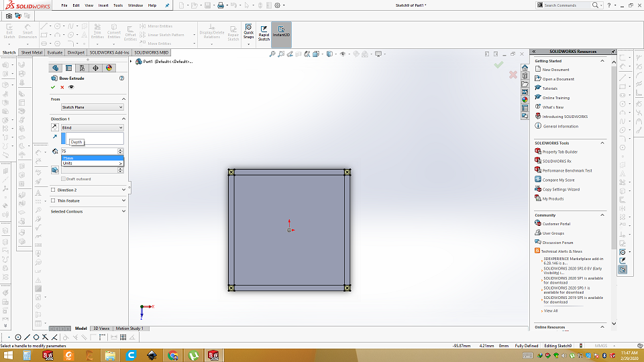Image resolution: width=644 pixels, height=362 pixels.
Task: Click confirm corner green checkmark in viewport
Action: [498, 64]
